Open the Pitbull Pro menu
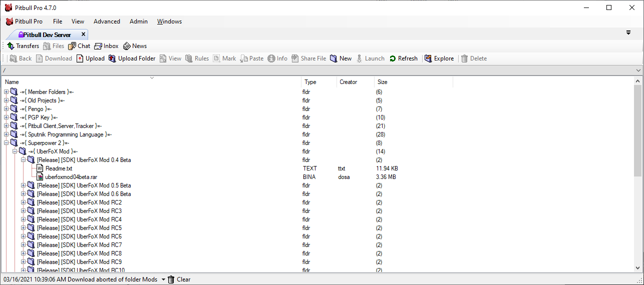644x285 pixels. point(24,21)
